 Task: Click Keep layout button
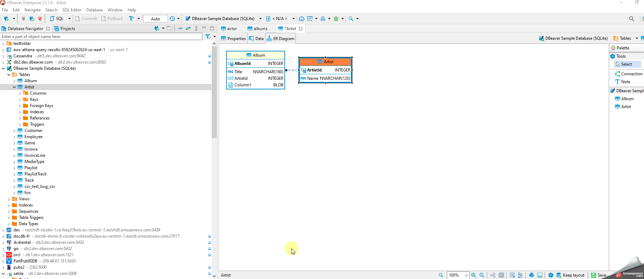(x=570, y=275)
